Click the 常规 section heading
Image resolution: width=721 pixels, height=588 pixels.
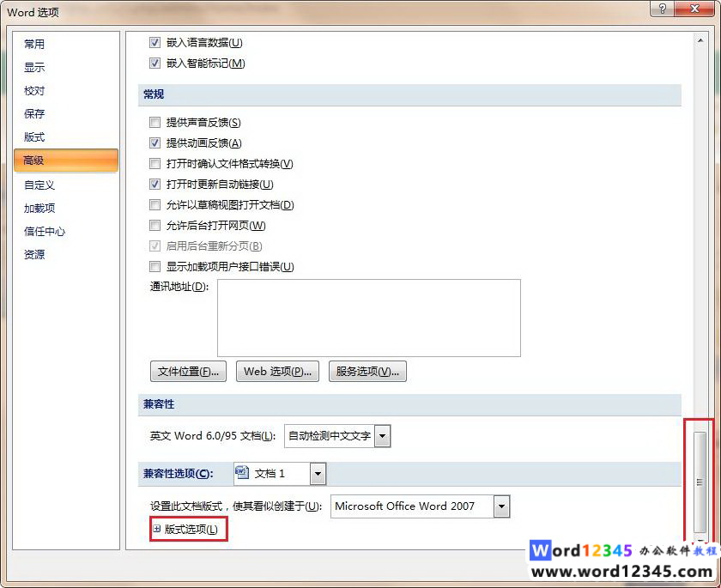click(154, 94)
